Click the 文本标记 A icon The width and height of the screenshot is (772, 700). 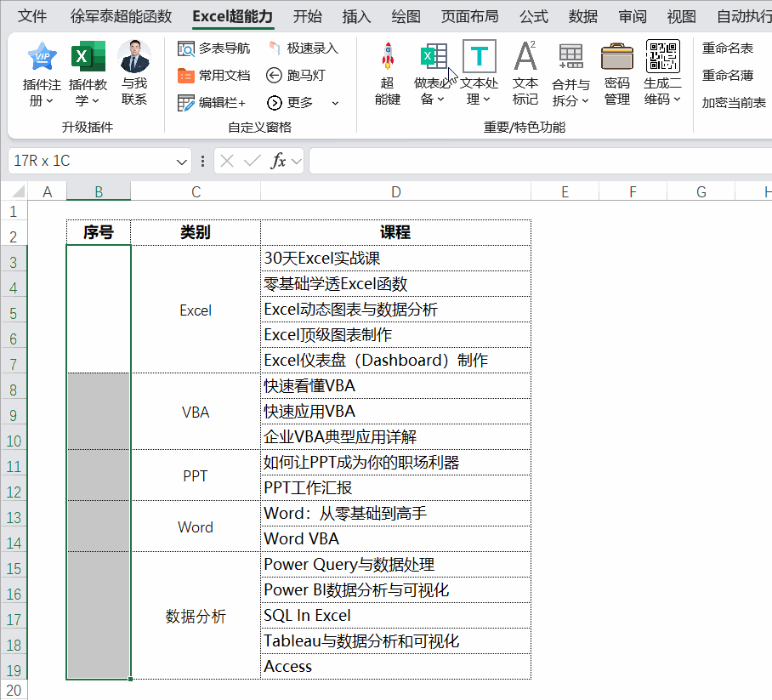(525, 55)
